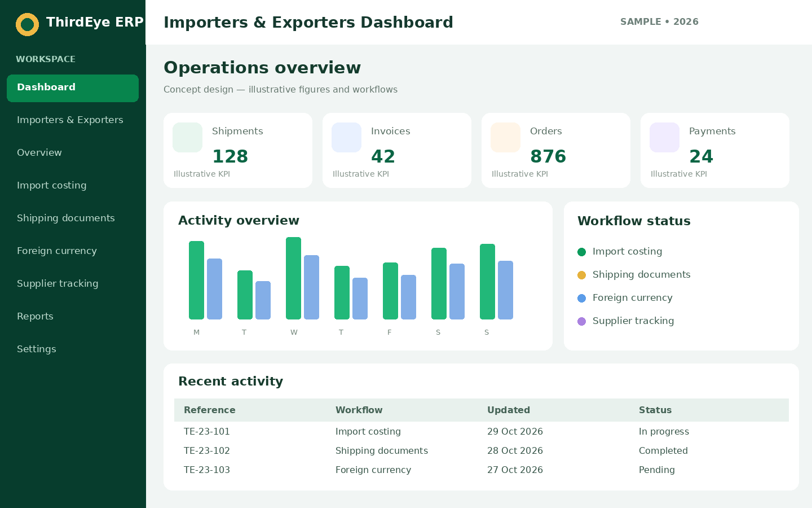Click Supplier tracking in Workflow status list

pos(633,321)
